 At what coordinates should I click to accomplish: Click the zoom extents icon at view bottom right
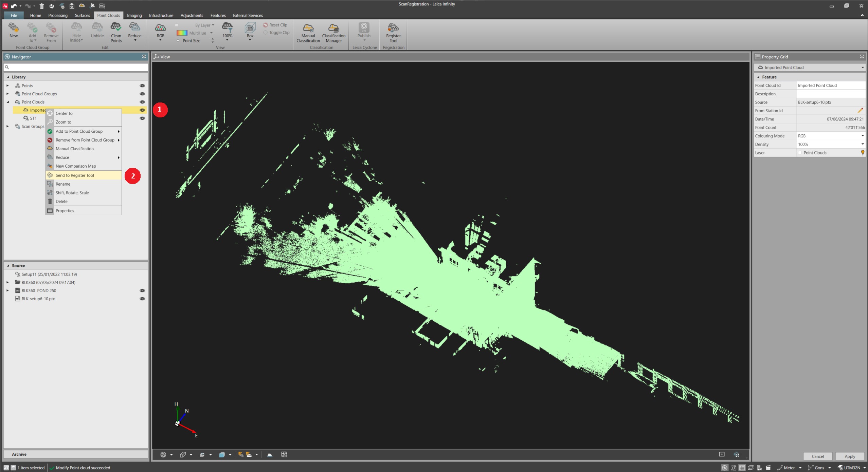click(x=722, y=454)
